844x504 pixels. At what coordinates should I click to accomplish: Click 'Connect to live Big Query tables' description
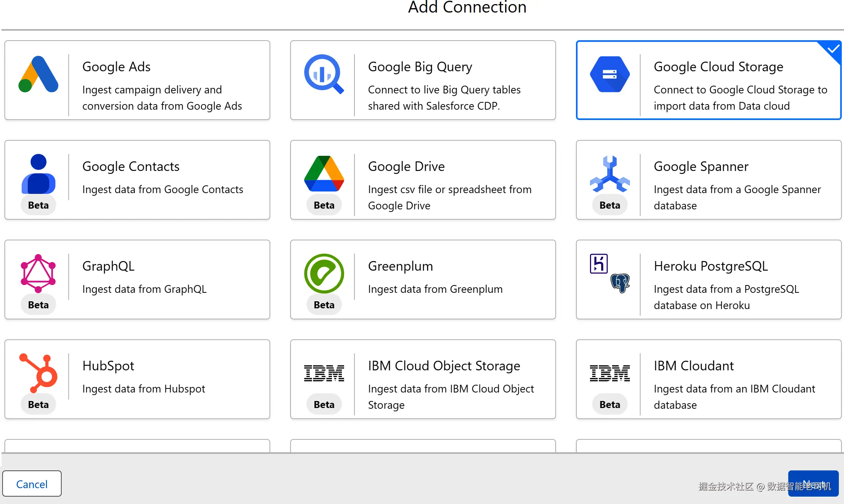444,97
